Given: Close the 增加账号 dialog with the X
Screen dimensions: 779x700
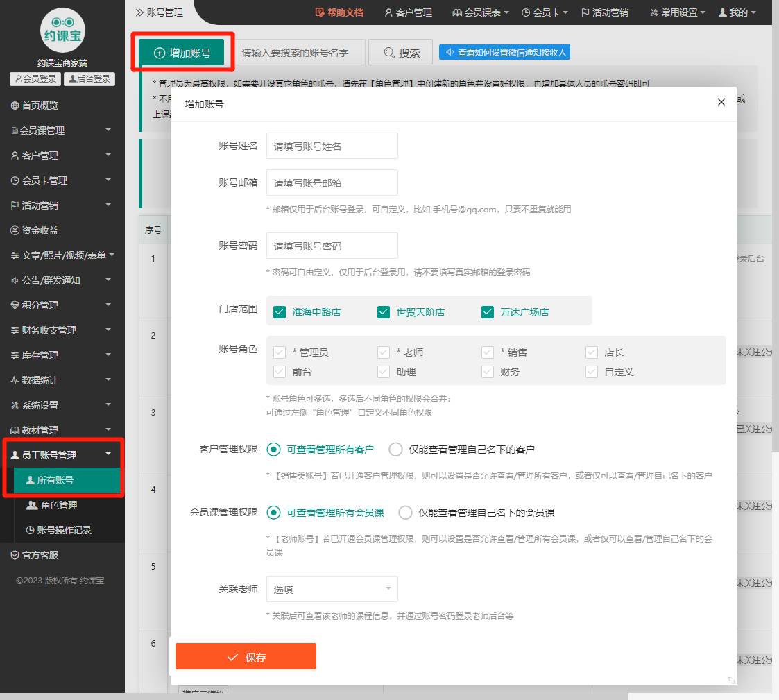Looking at the screenshot, I should point(721,102).
